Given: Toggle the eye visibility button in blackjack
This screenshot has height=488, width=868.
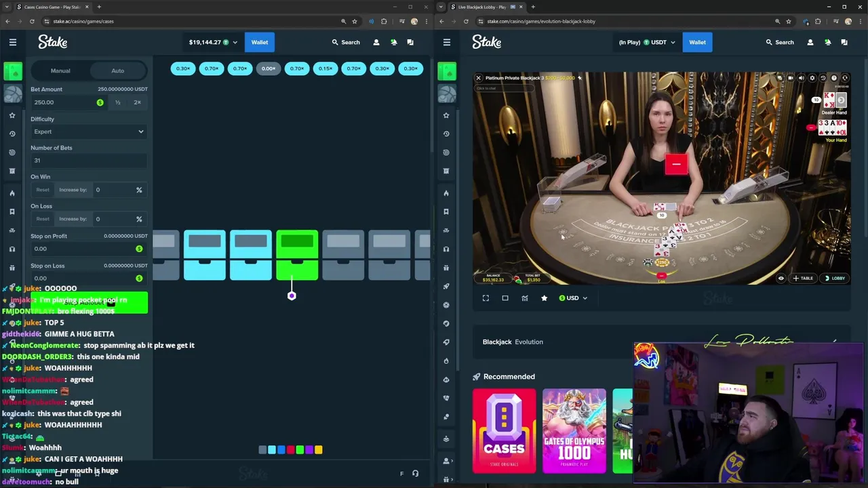Looking at the screenshot, I should point(781,278).
